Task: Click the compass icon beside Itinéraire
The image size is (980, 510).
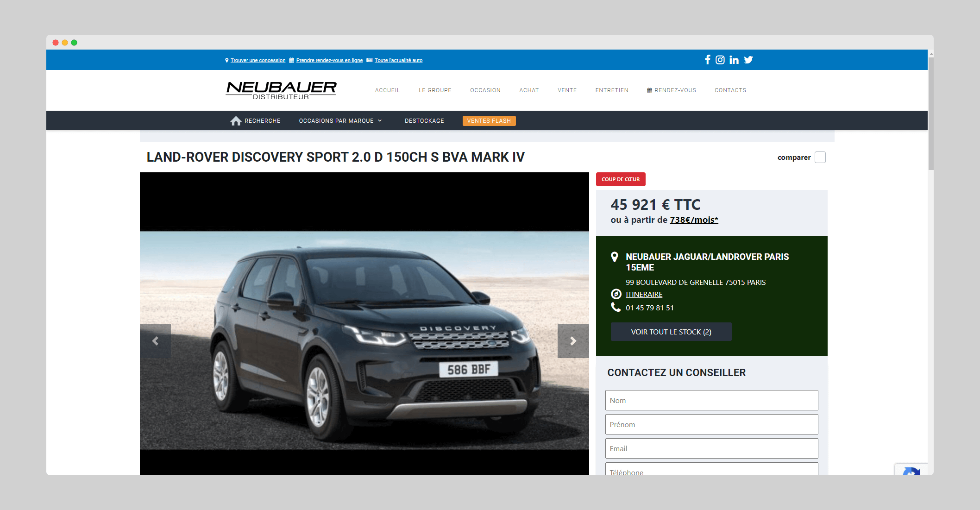Action: pos(616,294)
